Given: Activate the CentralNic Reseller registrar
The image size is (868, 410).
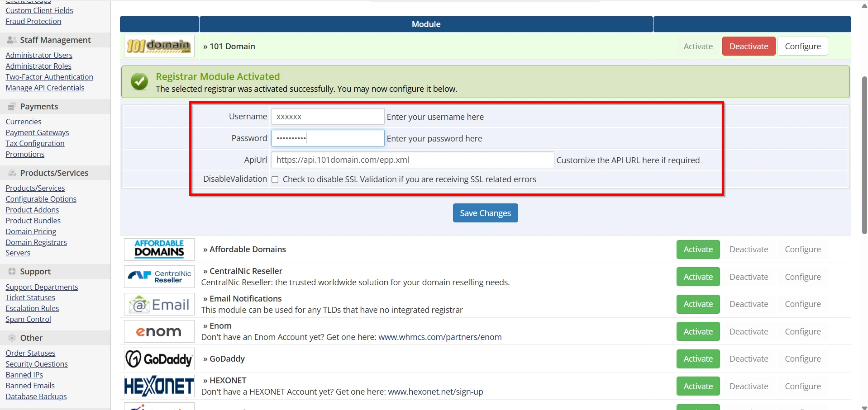Looking at the screenshot, I should click(x=698, y=277).
